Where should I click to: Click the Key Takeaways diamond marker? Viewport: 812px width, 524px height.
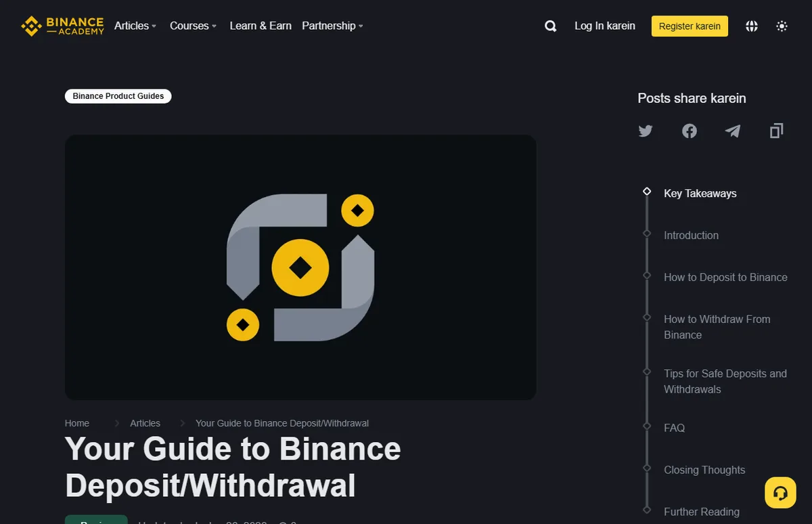click(647, 192)
